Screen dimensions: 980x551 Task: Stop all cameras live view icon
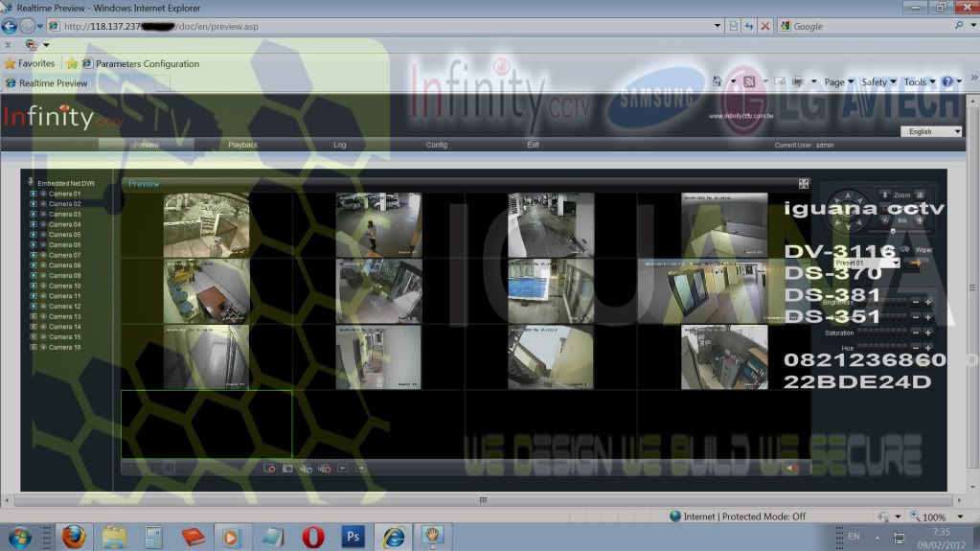[325, 468]
